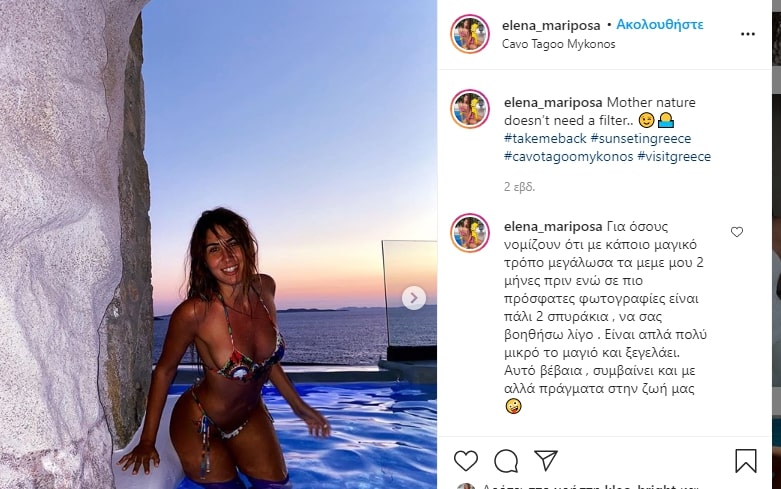This screenshot has width=781, height=489.
Task: Open the #visitgreece hashtag
Action: click(x=674, y=156)
